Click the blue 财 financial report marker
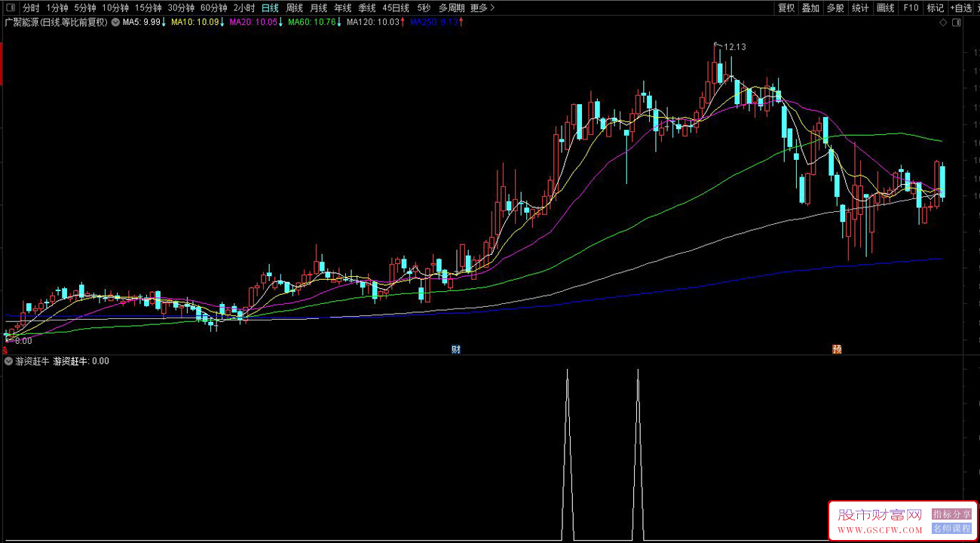Image resolution: width=980 pixels, height=543 pixels. pyautogui.click(x=455, y=349)
